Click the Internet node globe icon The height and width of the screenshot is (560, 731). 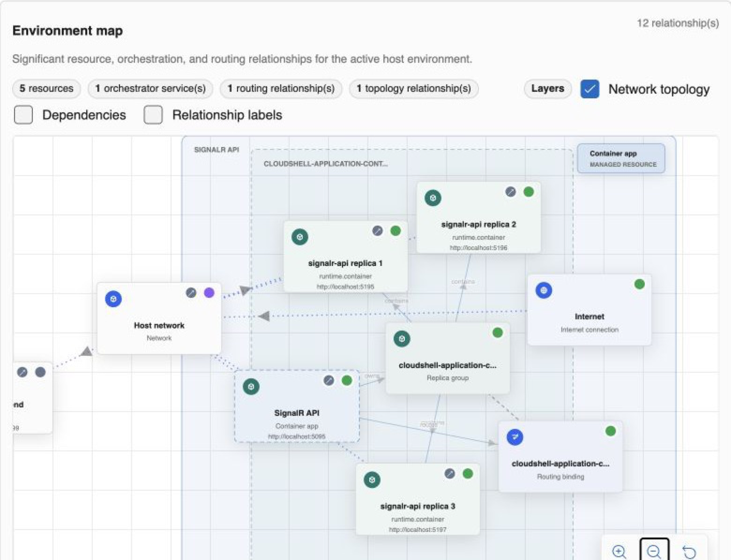(544, 290)
